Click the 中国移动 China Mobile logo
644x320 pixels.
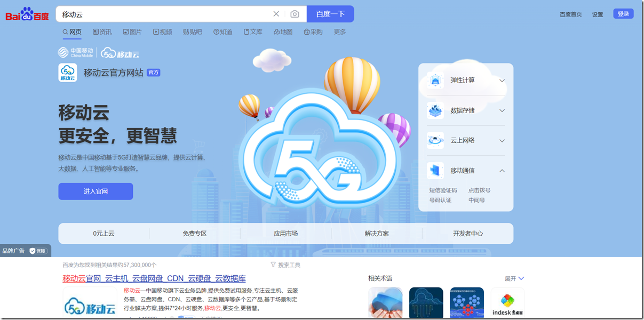pyautogui.click(x=76, y=52)
